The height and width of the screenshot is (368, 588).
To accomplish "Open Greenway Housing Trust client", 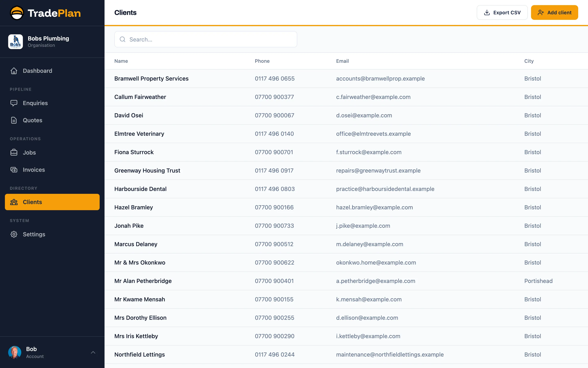I will [x=346, y=171].
